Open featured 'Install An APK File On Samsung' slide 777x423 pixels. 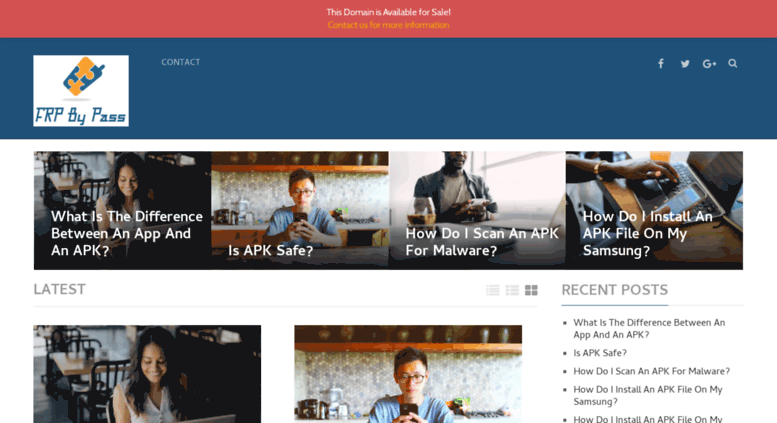pos(654,211)
